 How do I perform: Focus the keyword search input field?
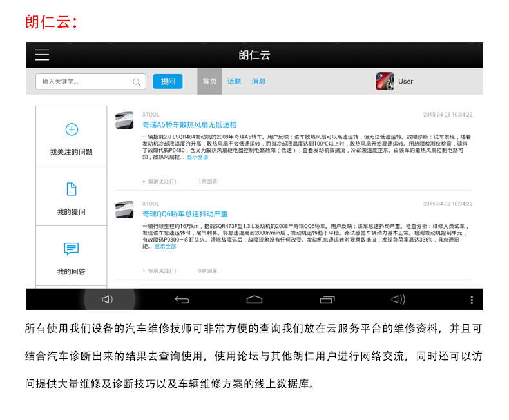[x=91, y=81]
